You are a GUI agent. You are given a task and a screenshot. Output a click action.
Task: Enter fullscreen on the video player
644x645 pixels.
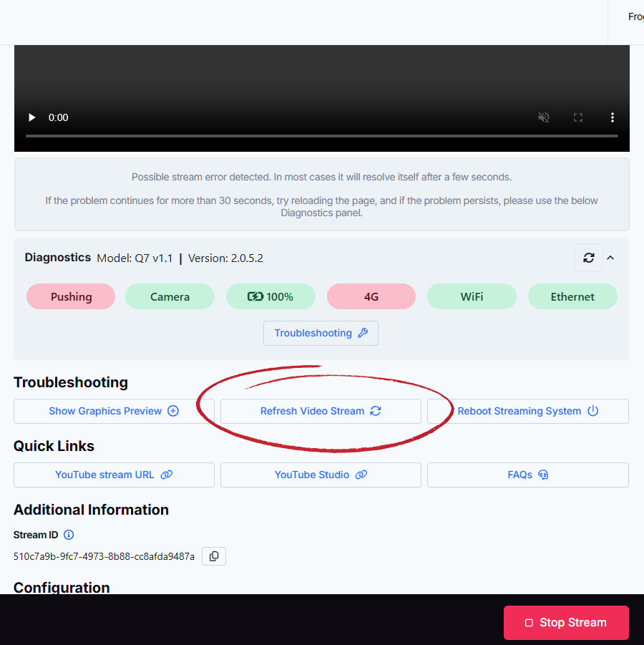(577, 117)
